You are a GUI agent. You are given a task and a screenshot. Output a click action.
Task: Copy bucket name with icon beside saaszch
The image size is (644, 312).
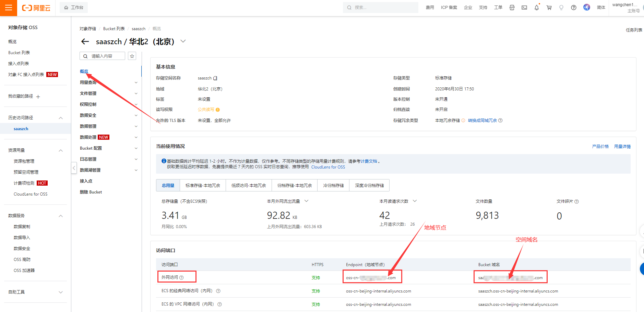tap(215, 78)
